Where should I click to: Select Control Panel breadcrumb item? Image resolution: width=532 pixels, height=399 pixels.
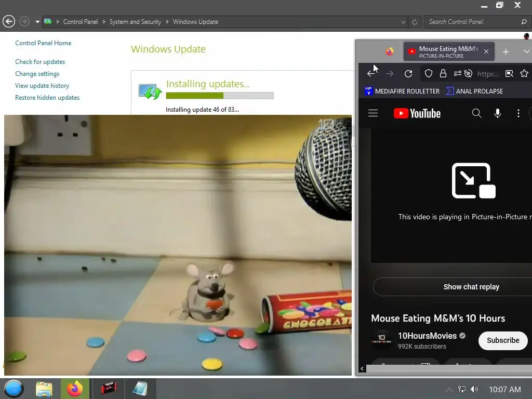pos(81,22)
